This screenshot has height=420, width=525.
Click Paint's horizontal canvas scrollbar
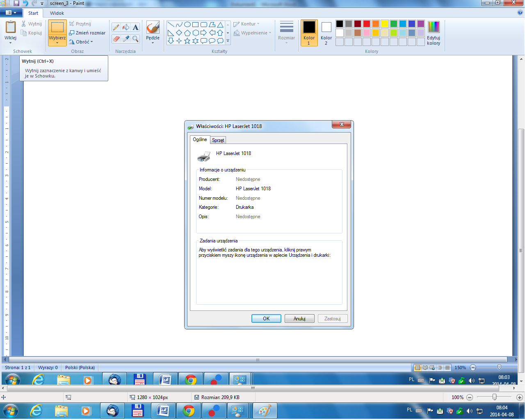tap(253, 388)
